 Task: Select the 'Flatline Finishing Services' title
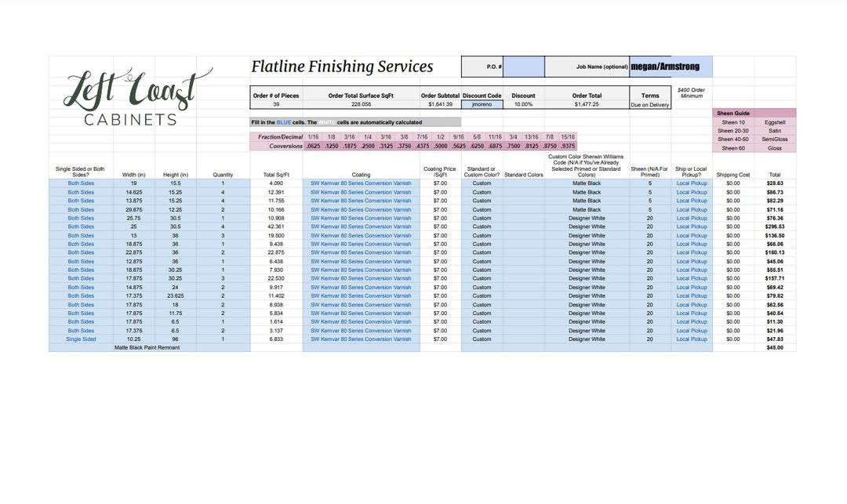[343, 67]
